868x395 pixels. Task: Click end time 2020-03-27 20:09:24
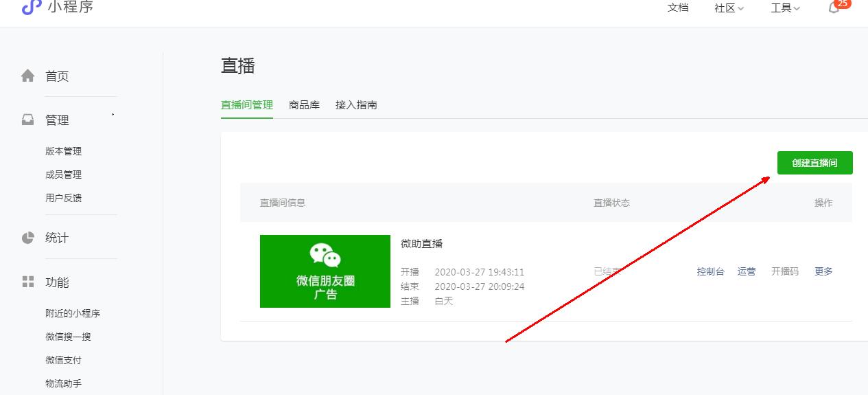(x=480, y=287)
